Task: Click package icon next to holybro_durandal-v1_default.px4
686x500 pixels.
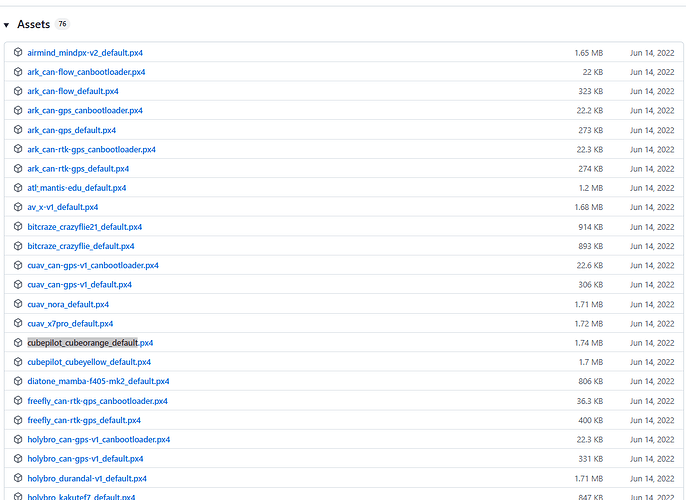Action: tap(18, 478)
